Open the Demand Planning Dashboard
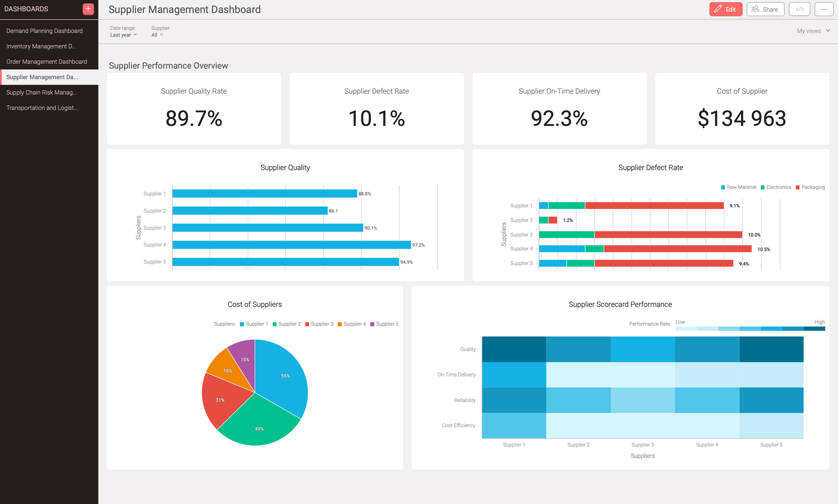Screen dimensions: 838x504 coord(44,31)
